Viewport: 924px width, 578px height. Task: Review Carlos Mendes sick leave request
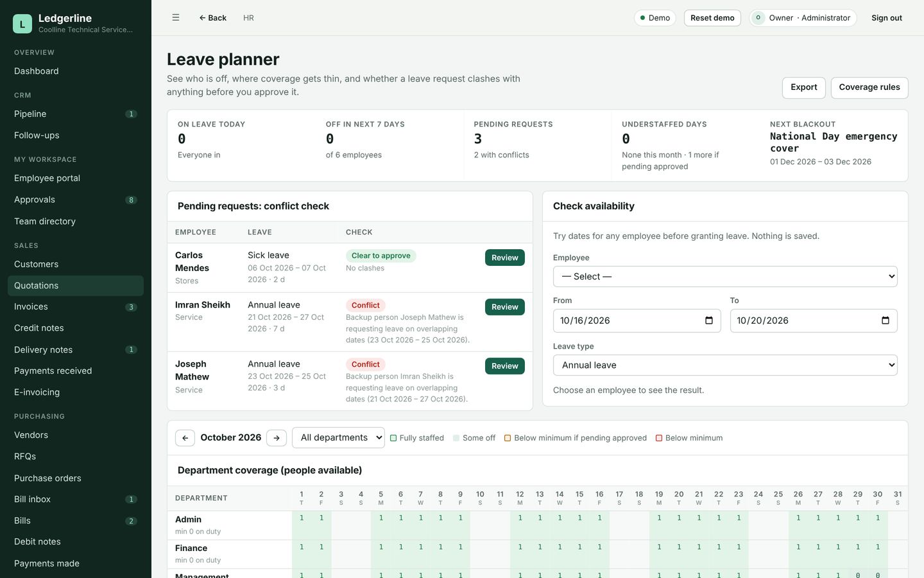click(x=505, y=258)
